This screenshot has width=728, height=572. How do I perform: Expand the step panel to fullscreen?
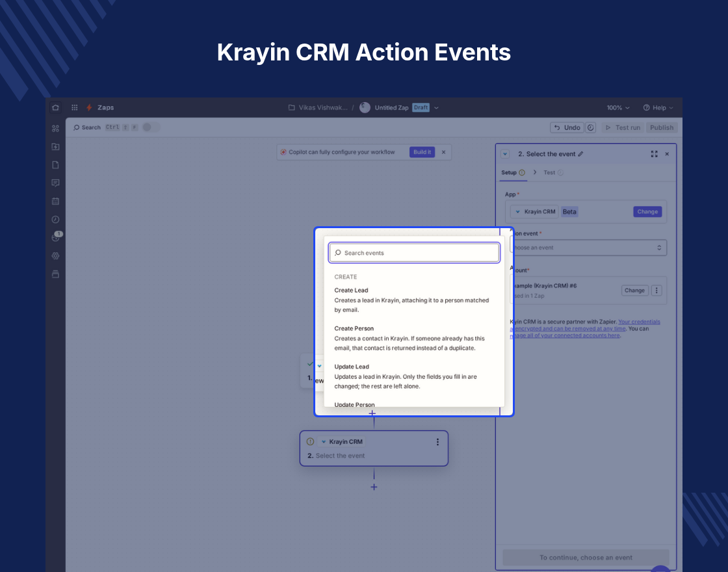pyautogui.click(x=654, y=154)
